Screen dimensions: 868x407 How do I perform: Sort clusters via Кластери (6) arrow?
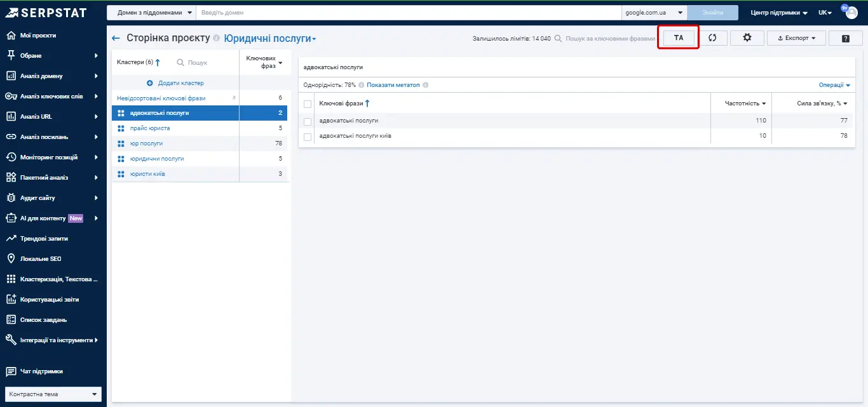(x=157, y=62)
